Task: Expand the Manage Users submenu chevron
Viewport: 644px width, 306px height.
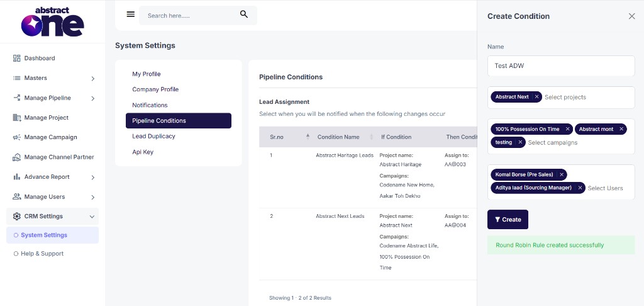Action: [x=93, y=197]
